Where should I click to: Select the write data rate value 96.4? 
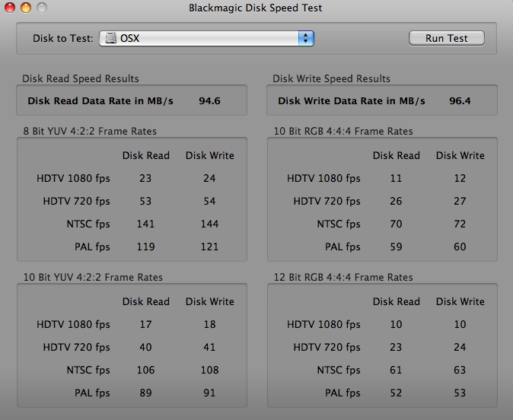(x=460, y=100)
